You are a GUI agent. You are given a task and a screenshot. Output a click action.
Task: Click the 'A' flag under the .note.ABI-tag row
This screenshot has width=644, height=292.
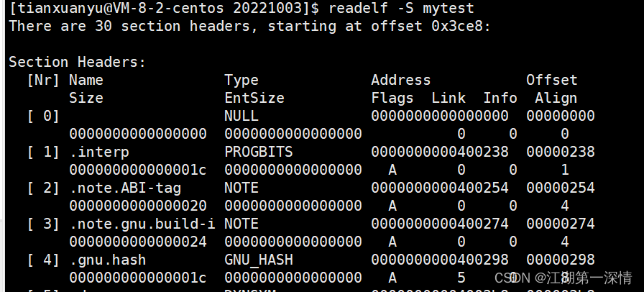click(392, 206)
